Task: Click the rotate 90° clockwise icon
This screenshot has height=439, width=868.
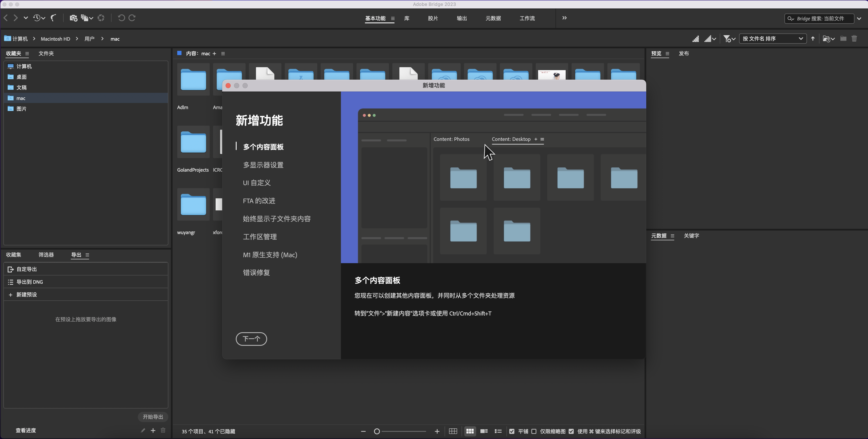Action: coord(132,18)
